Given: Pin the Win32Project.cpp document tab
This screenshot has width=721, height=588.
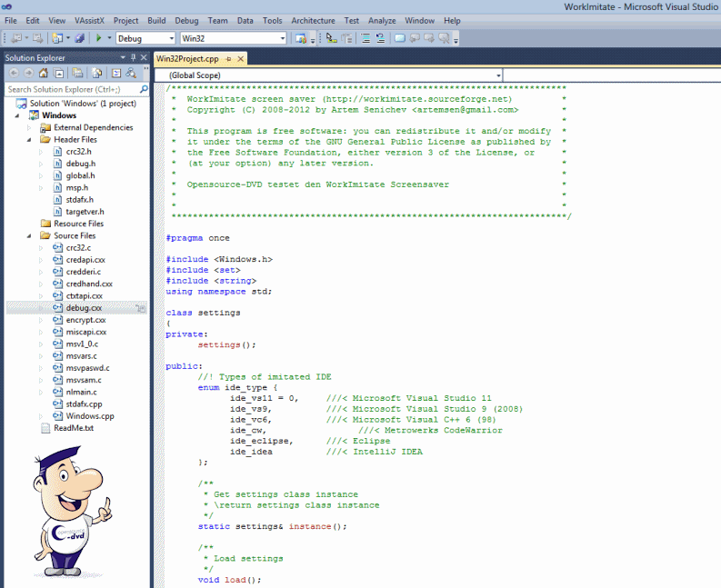Looking at the screenshot, I should (228, 58).
